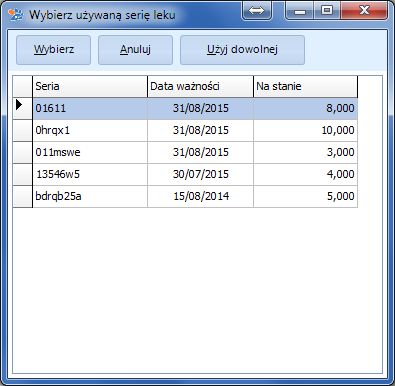Screen dimensions: 395x386
Task: Click the row selector with the arrow for 01611
Action: pos(23,108)
